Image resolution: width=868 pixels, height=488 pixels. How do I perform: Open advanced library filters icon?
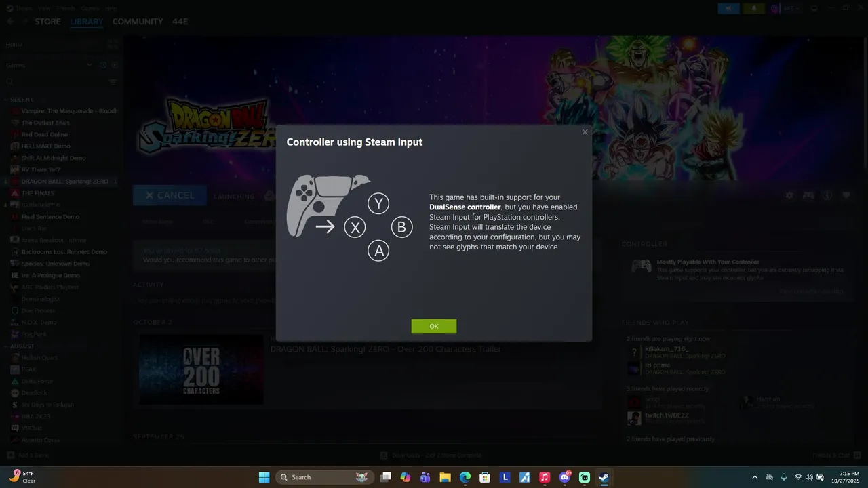point(113,82)
